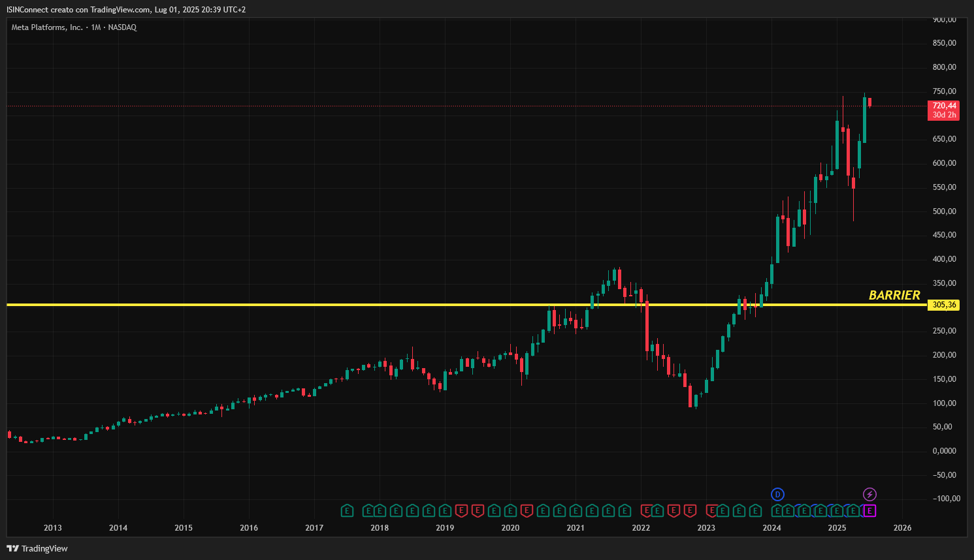Viewport: 974px width, 560px height.
Task: Click the purple lightning event marker
Action: [869, 494]
